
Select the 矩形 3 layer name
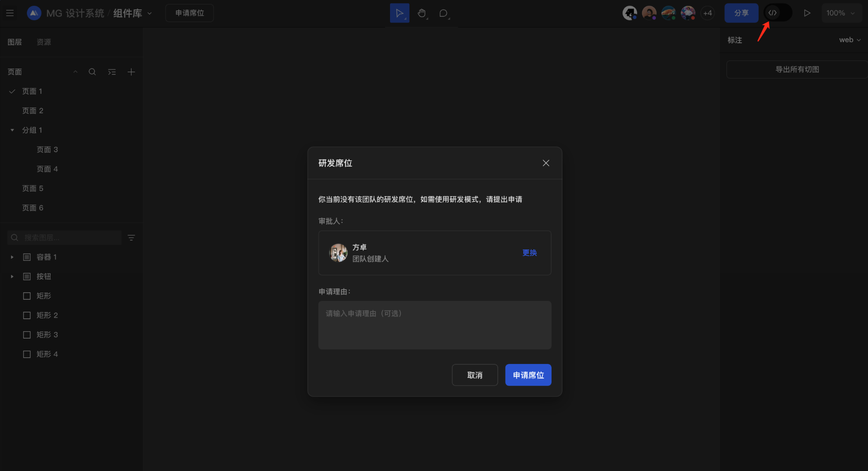47,335
